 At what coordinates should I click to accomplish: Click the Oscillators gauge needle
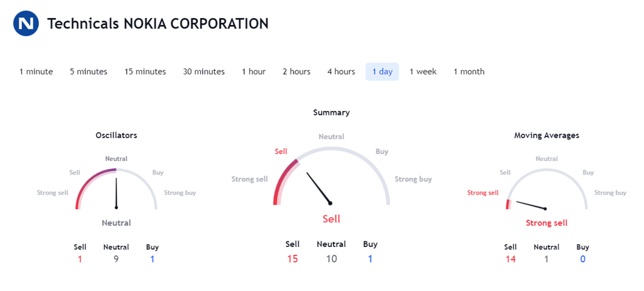[116, 193]
